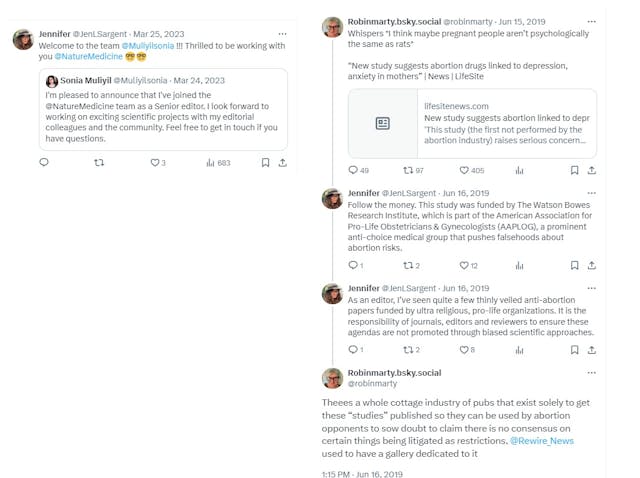Share Jennifer's Follow the money tweet
Viewport: 640px width, 478px height.
point(591,266)
